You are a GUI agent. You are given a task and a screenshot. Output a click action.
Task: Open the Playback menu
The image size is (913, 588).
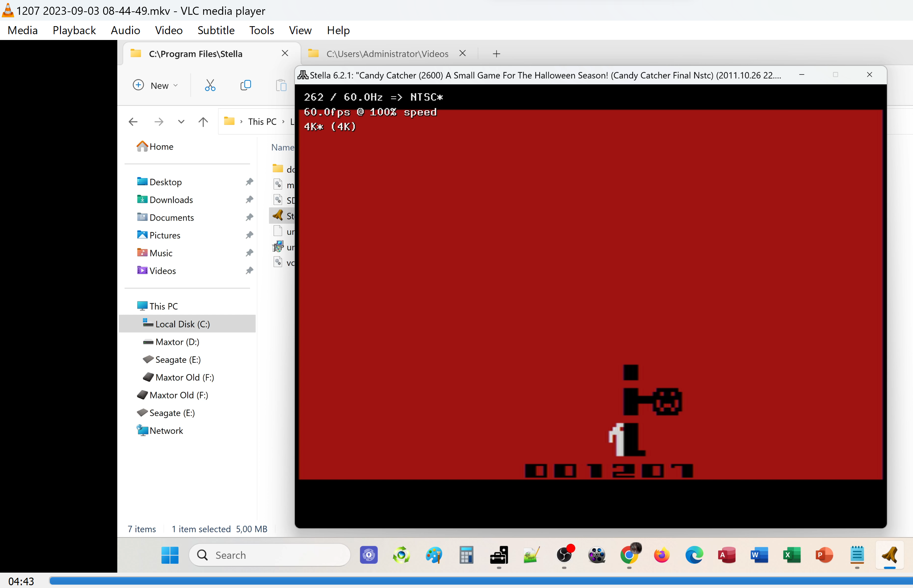pyautogui.click(x=74, y=30)
